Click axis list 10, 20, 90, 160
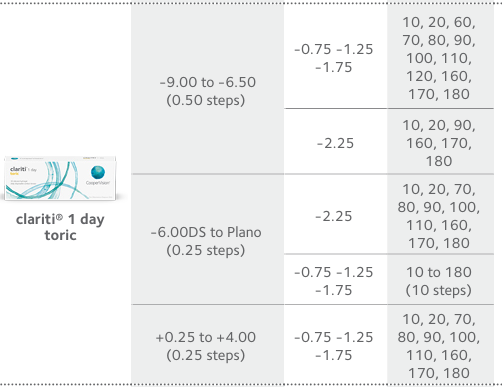This screenshot has height=387, width=502. [439, 143]
